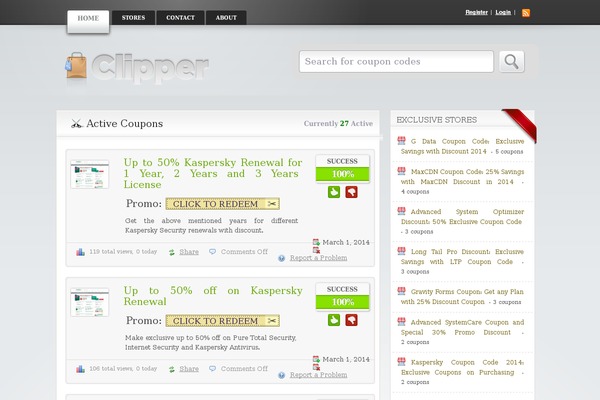
Task: Go to the STORES tab
Action: 134,18
